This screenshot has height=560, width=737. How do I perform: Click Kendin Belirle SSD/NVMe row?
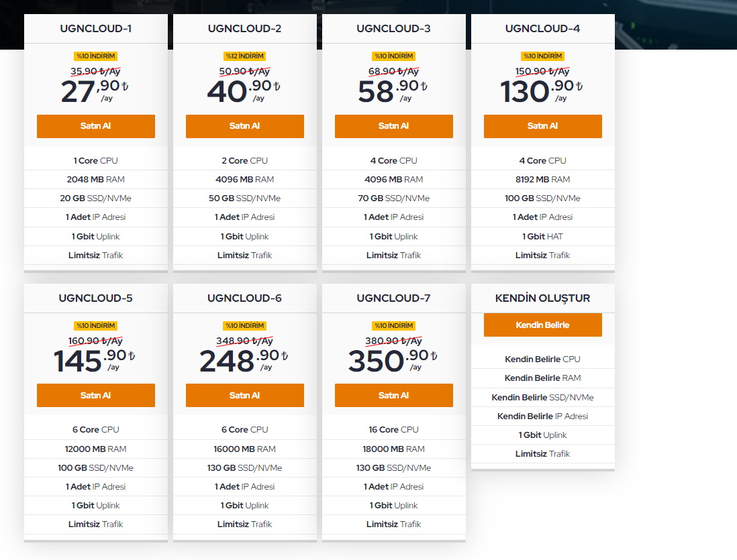[543, 398]
